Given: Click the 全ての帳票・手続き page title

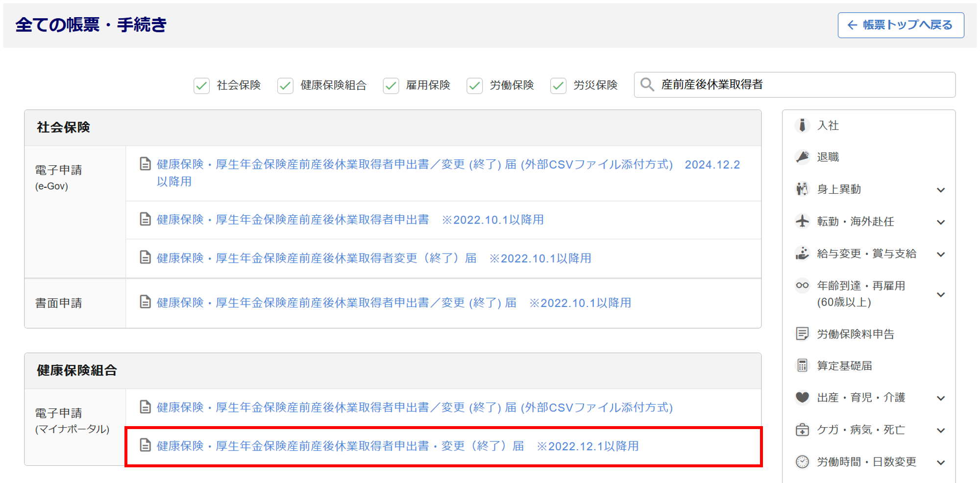Looking at the screenshot, I should 91,25.
